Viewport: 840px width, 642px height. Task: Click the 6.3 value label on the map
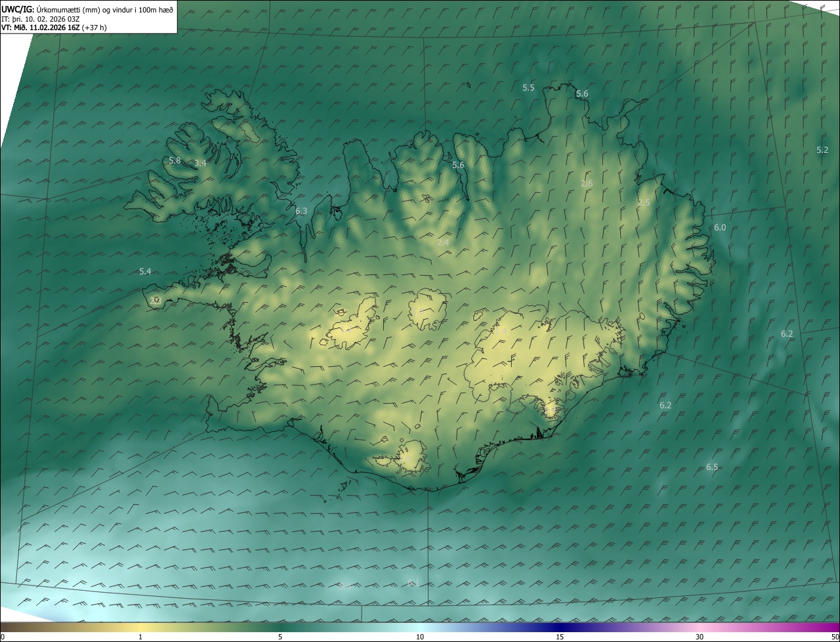(301, 211)
